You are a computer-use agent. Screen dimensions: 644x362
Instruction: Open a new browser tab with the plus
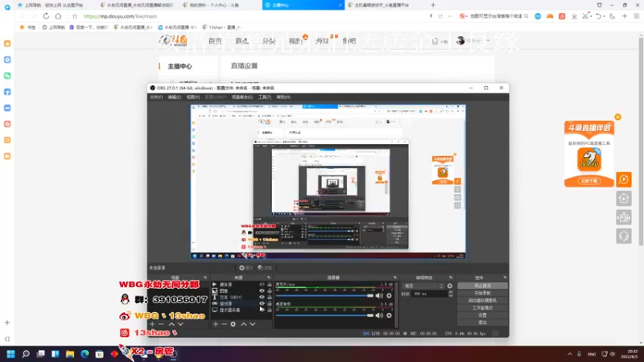pyautogui.click(x=433, y=5)
